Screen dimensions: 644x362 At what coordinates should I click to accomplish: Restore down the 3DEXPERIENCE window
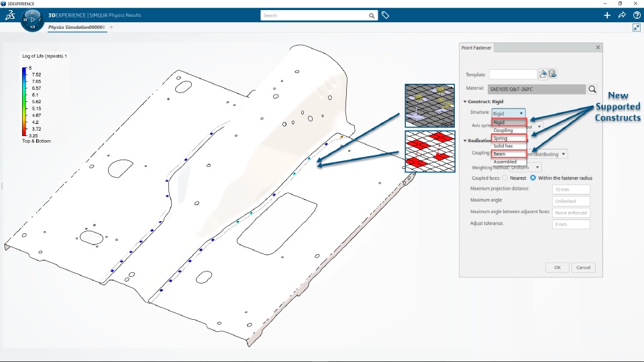pos(620,3)
